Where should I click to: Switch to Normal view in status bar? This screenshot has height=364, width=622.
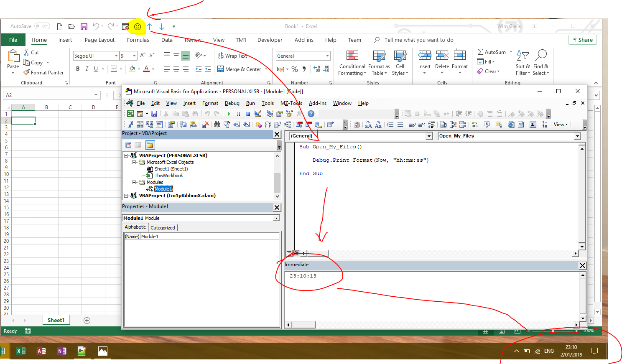pos(486,331)
